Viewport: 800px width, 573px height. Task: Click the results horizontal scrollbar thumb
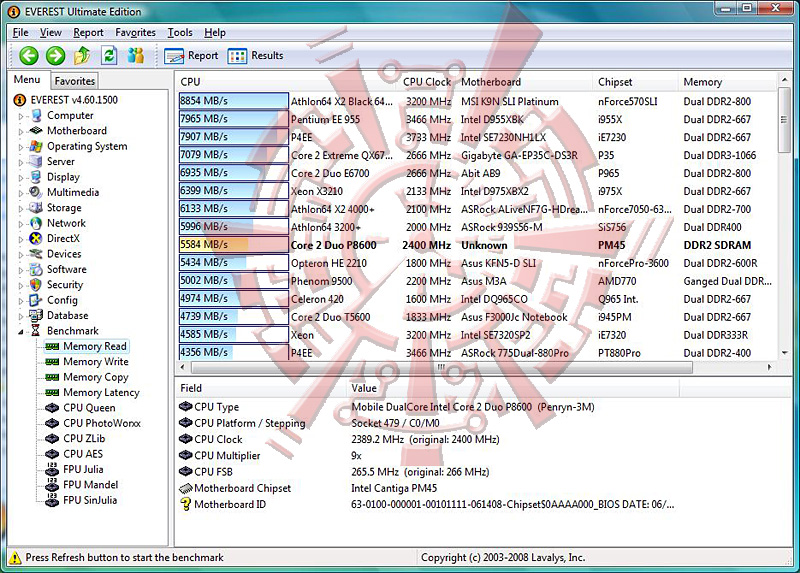pyautogui.click(x=441, y=367)
